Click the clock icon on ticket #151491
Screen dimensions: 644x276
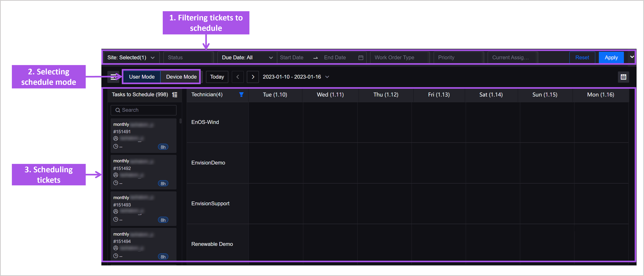[x=116, y=147]
